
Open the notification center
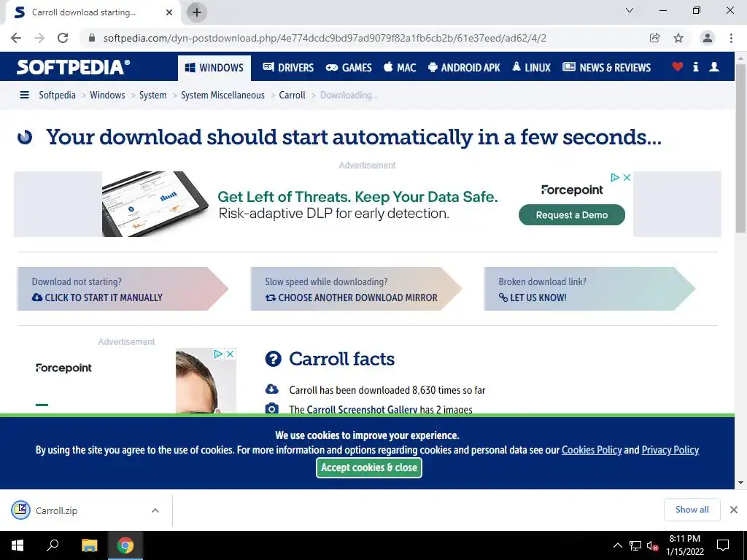click(723, 545)
